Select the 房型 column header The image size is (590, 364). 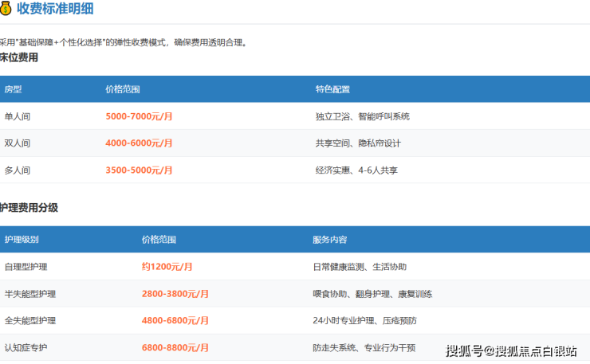point(14,89)
